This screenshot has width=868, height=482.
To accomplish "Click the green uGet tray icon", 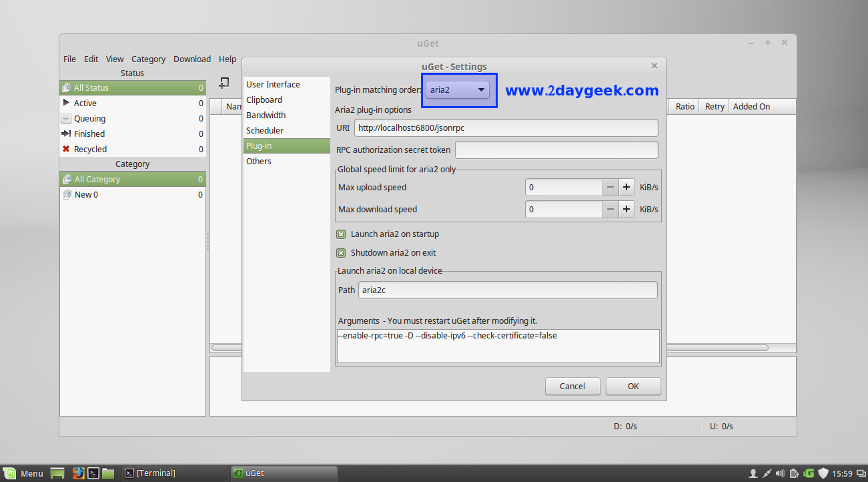I will [x=809, y=473].
